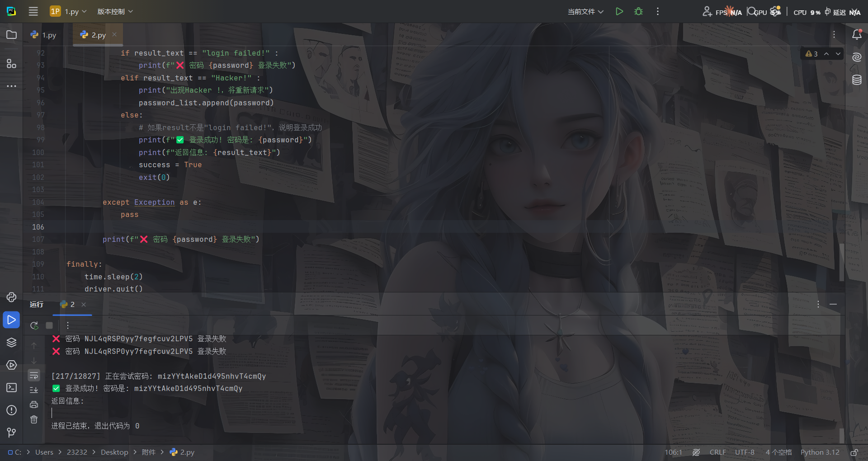Open the Terminal tool window
The height and width of the screenshot is (461, 868).
11,388
